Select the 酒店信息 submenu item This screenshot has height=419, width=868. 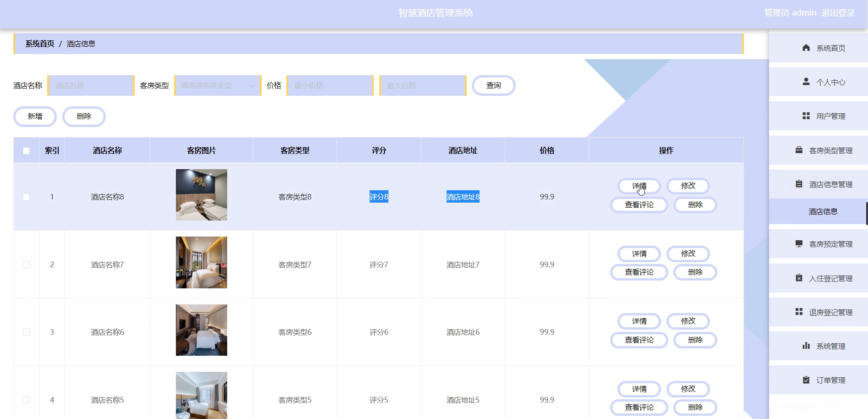(x=819, y=211)
